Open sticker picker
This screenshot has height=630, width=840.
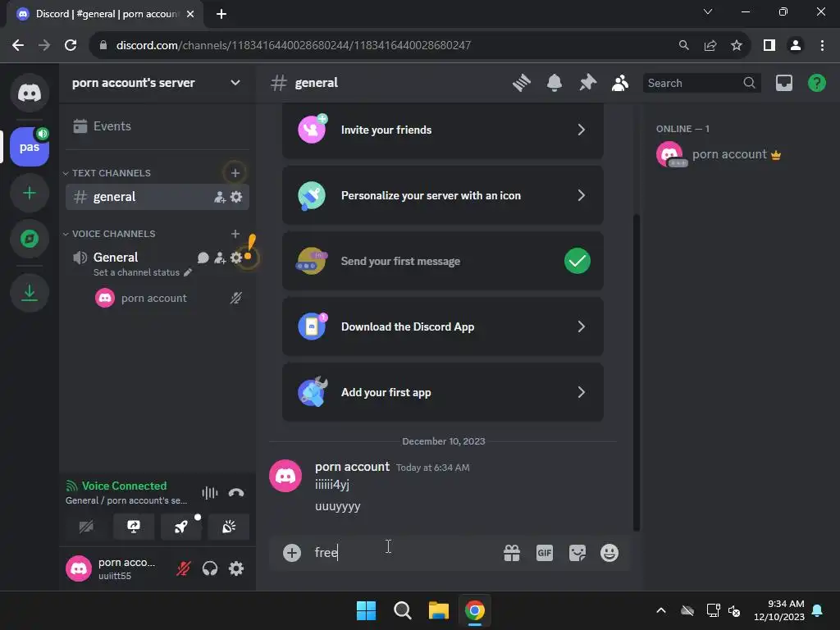point(577,553)
